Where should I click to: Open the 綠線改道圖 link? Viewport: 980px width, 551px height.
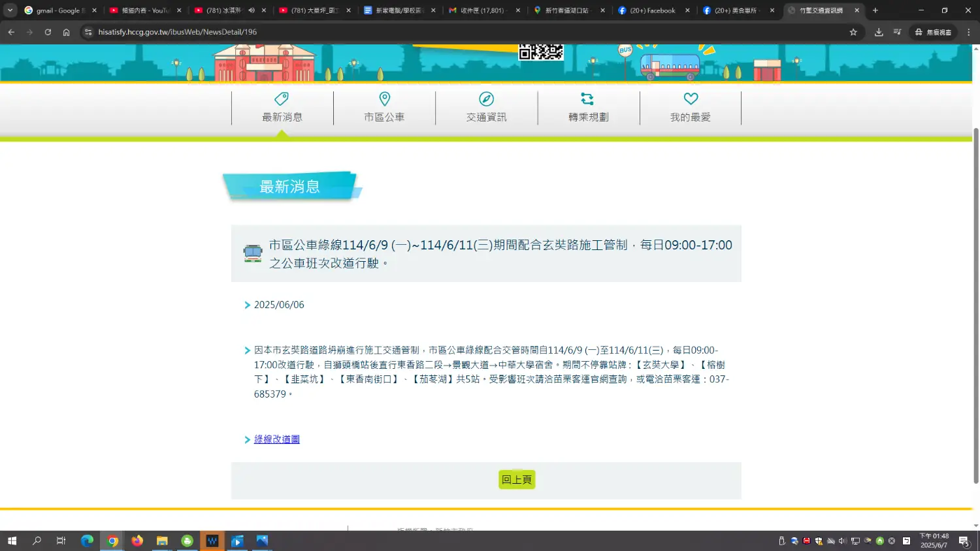point(276,439)
